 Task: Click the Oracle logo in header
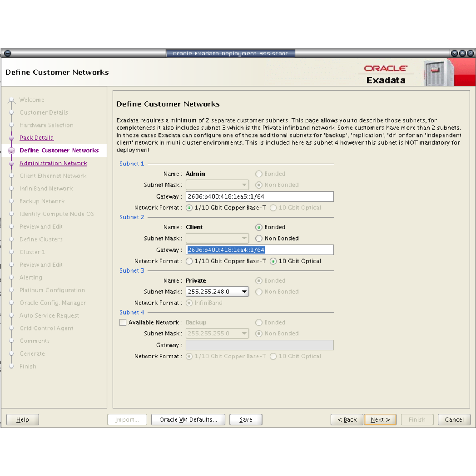[x=386, y=68]
